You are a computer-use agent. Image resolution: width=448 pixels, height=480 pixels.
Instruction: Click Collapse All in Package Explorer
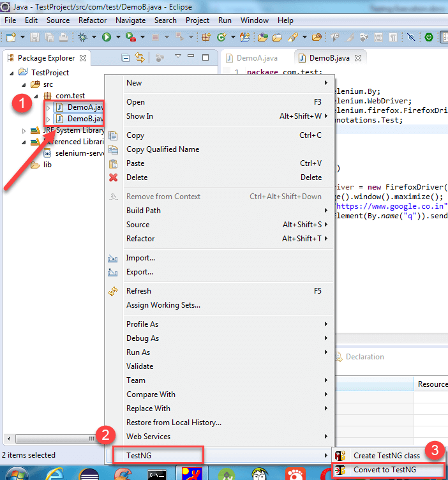(x=126, y=58)
